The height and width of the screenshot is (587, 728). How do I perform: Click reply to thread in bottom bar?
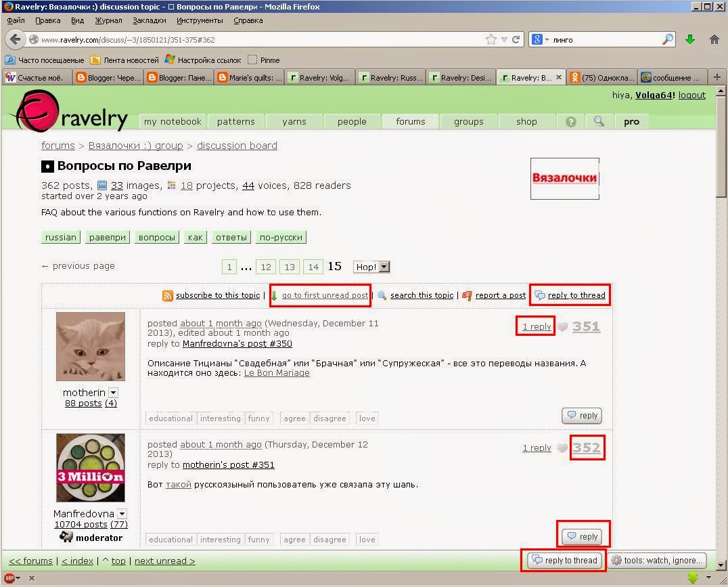coord(564,561)
